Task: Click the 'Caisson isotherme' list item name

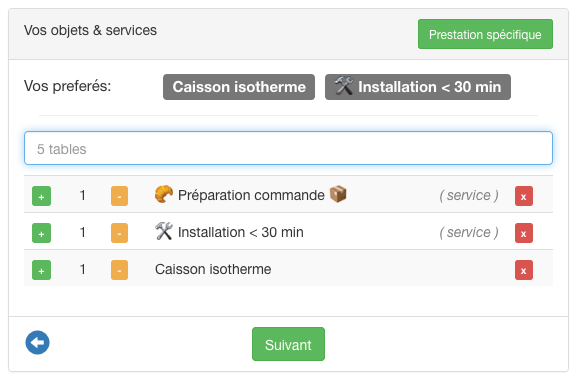Action: click(213, 269)
